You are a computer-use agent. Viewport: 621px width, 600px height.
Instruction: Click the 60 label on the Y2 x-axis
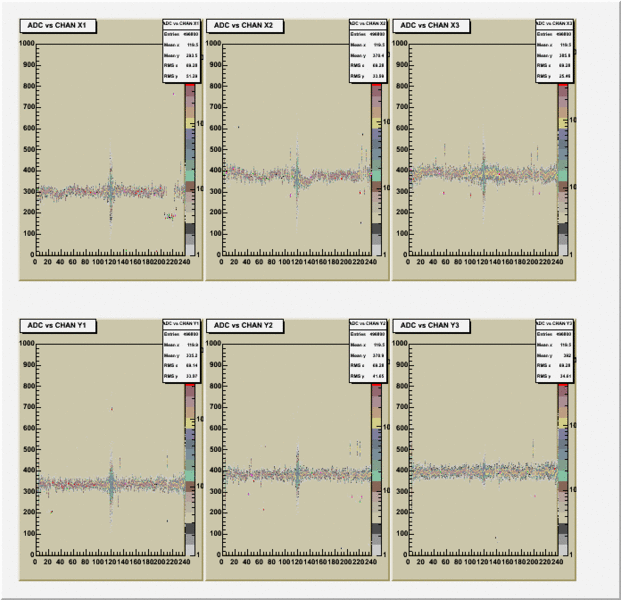tap(259, 562)
